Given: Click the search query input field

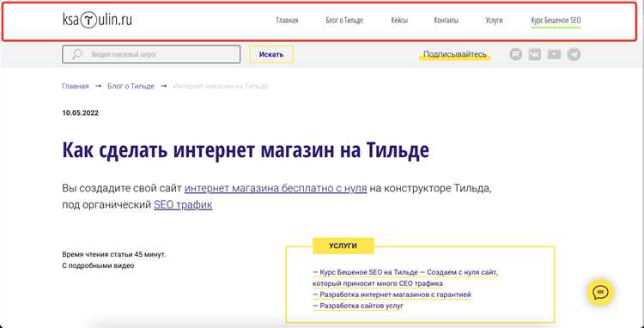Looking at the screenshot, I should point(151,54).
